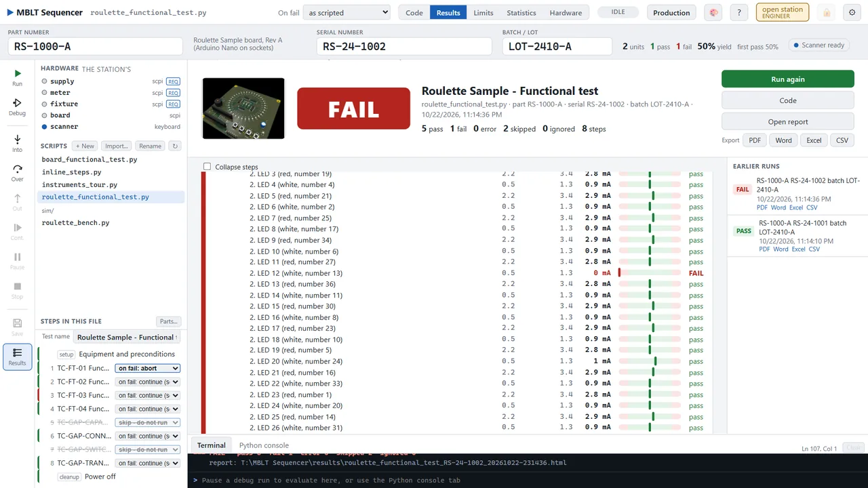Open on-fail dropdown for step TC-GAP-TRAN

pyautogui.click(x=147, y=463)
